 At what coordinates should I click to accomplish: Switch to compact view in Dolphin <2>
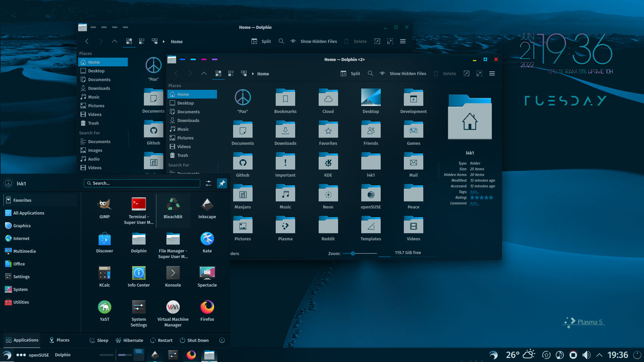pos(231,73)
